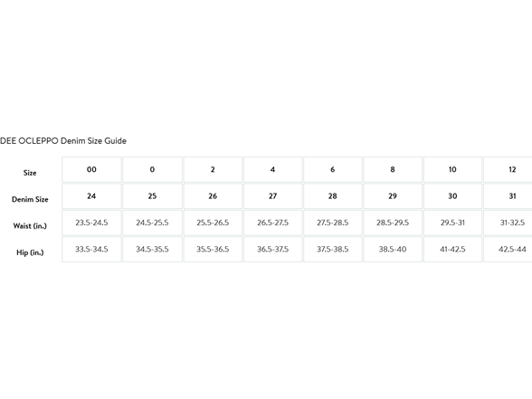
Task: Select the size 12 cell
Action: (508, 169)
